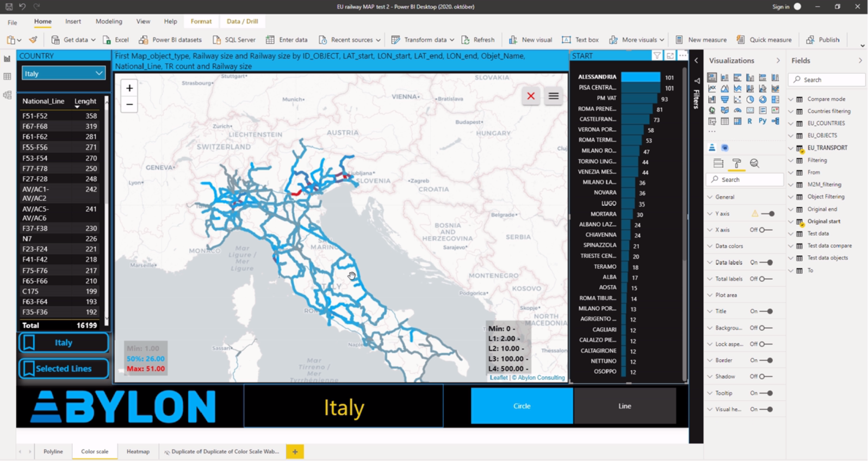This screenshot has height=461, width=868.
Task: Expand the General format section
Action: 724,197
